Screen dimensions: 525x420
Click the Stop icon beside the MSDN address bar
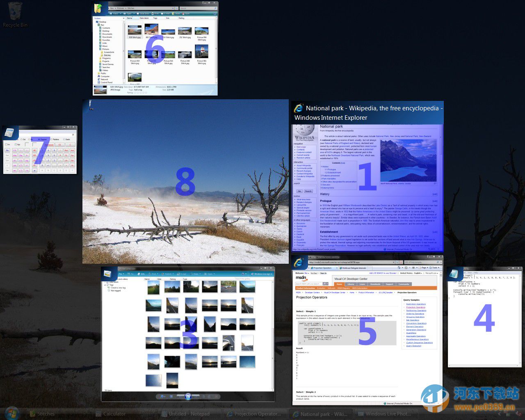[x=400, y=262]
